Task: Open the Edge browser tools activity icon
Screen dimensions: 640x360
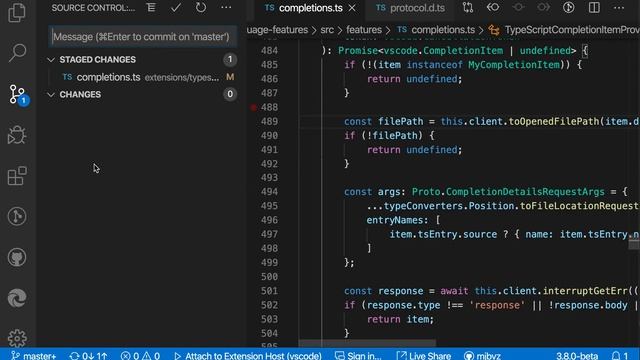Action: click(17, 298)
